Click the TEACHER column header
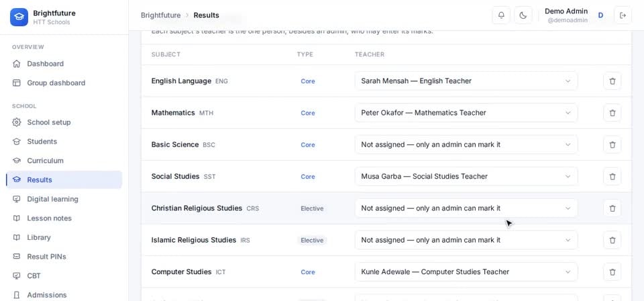644x301 pixels. pos(370,54)
